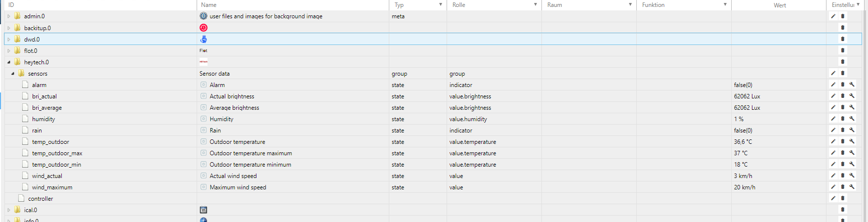Click the 62062 Lux value of bri_actual
This screenshot has height=222, width=868.
[x=747, y=96]
